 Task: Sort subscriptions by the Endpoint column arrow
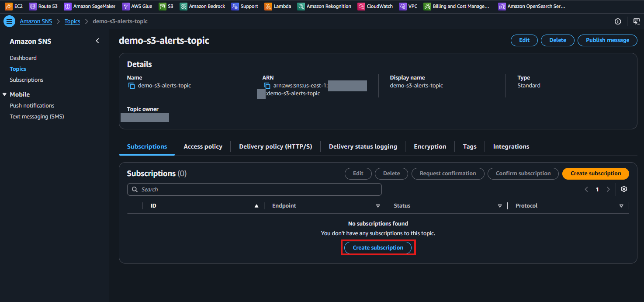point(378,206)
